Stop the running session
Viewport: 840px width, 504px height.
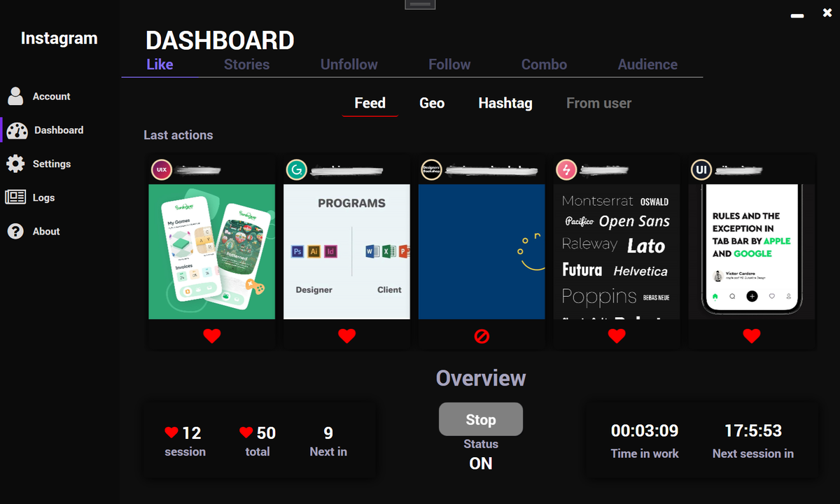pos(481,419)
